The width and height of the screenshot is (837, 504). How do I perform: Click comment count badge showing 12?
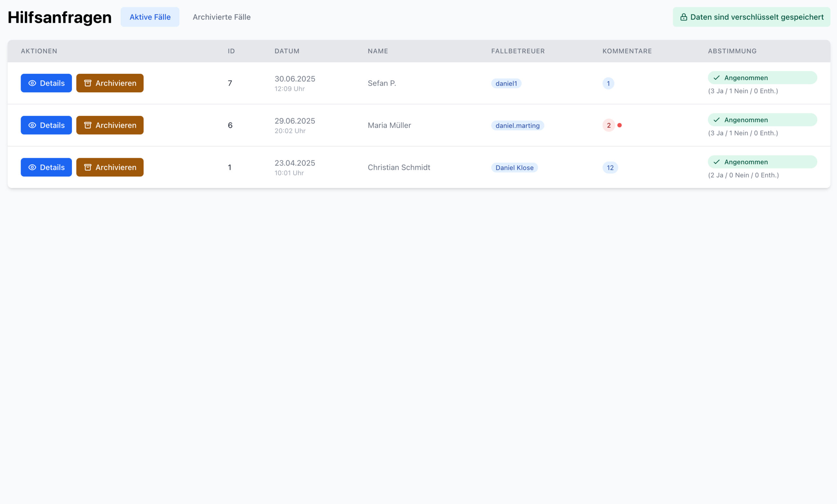[610, 168]
